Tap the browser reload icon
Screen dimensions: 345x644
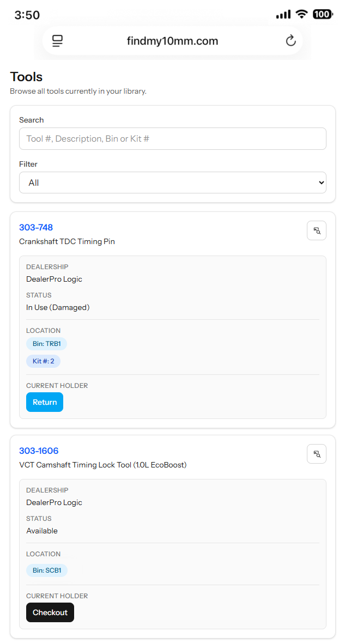(x=291, y=41)
